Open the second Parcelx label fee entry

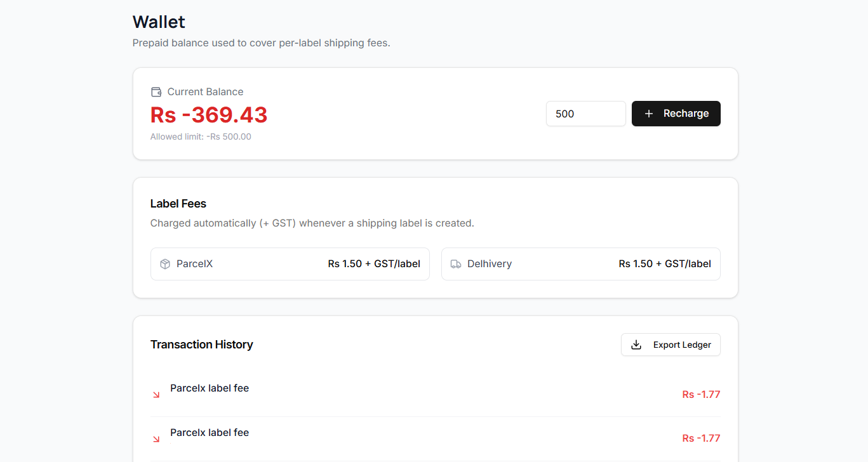(436, 439)
